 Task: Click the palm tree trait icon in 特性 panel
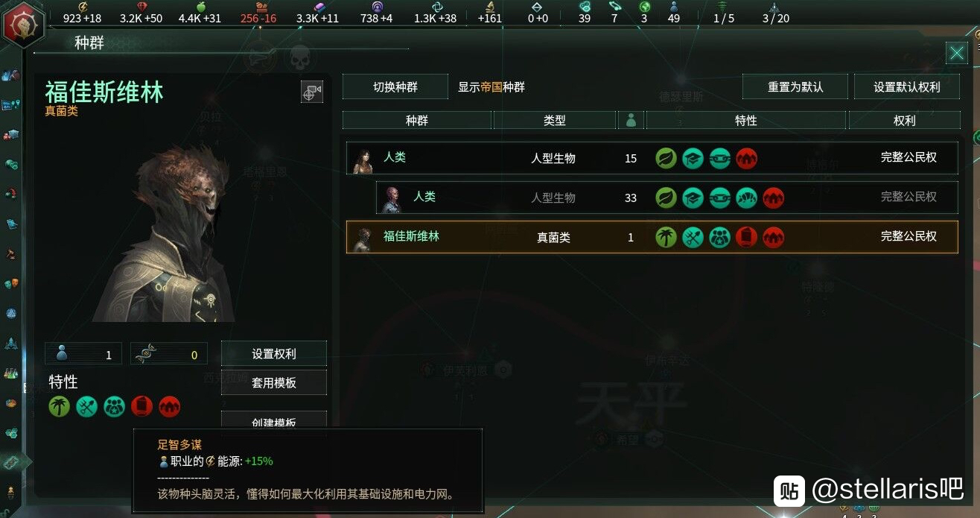(x=60, y=406)
